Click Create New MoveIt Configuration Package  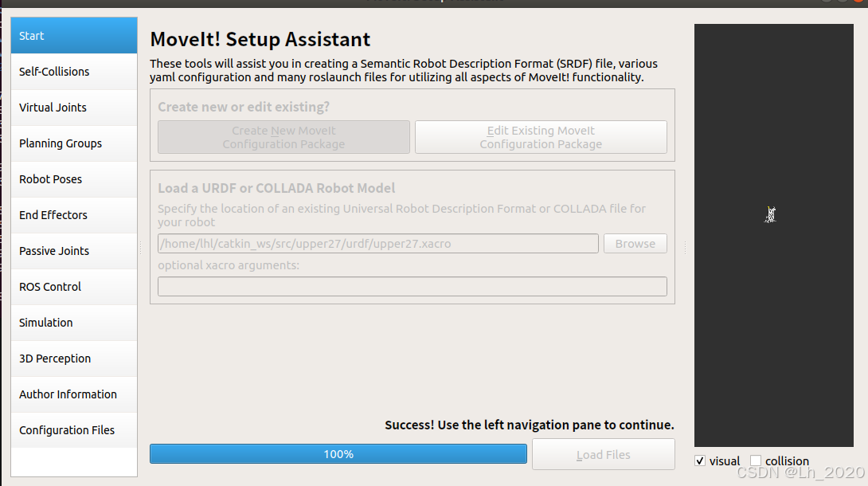point(283,137)
